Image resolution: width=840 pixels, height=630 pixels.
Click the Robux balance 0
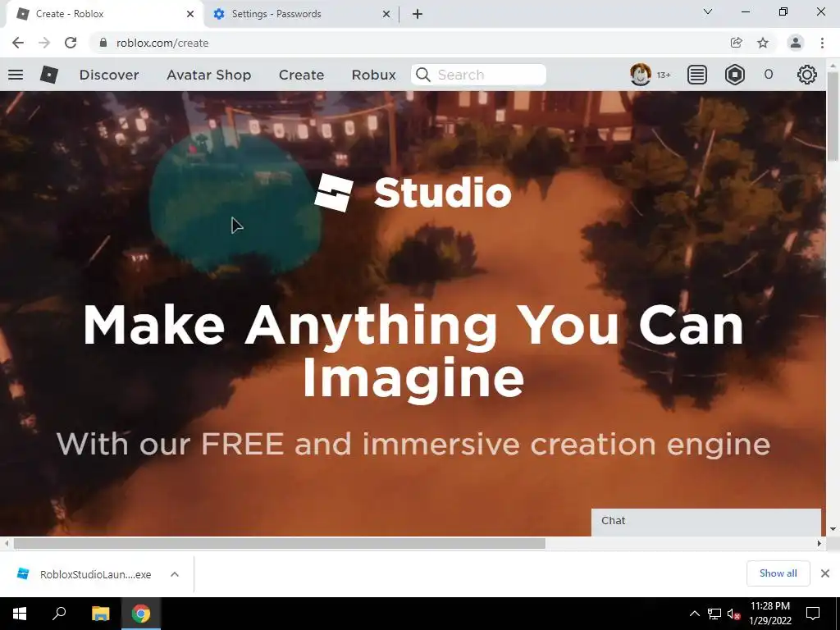[x=768, y=75]
